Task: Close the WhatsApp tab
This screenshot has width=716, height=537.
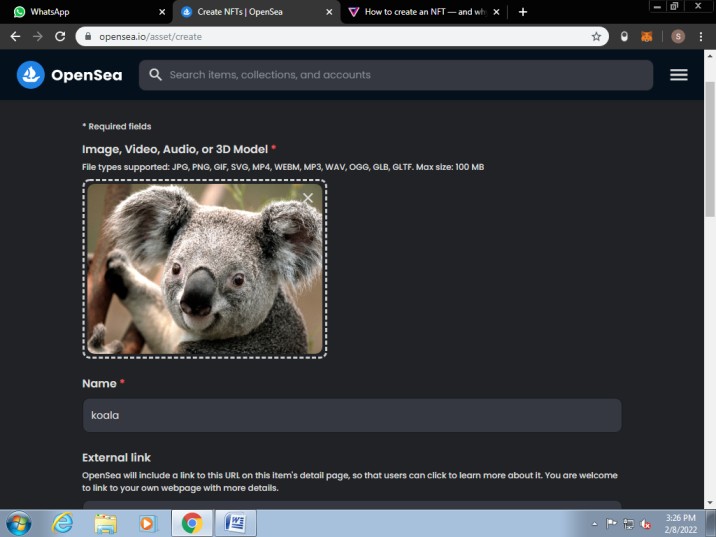Action: tap(162, 12)
